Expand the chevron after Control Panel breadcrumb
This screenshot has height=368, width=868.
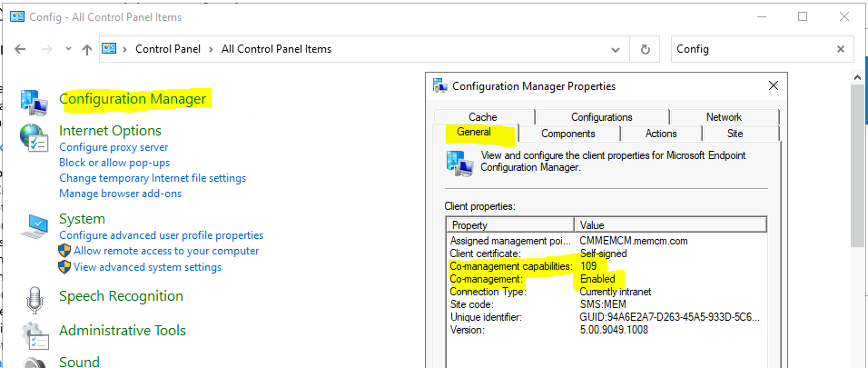coord(211,49)
